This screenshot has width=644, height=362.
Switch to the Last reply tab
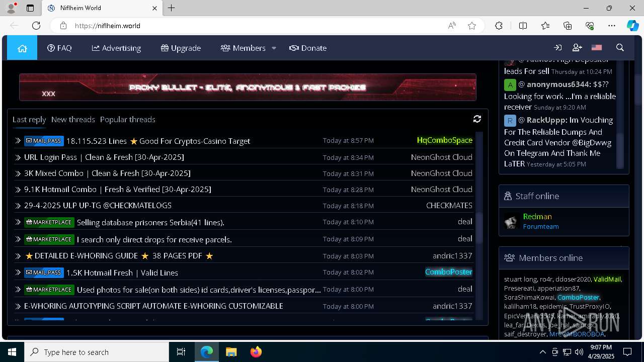pos(29,119)
